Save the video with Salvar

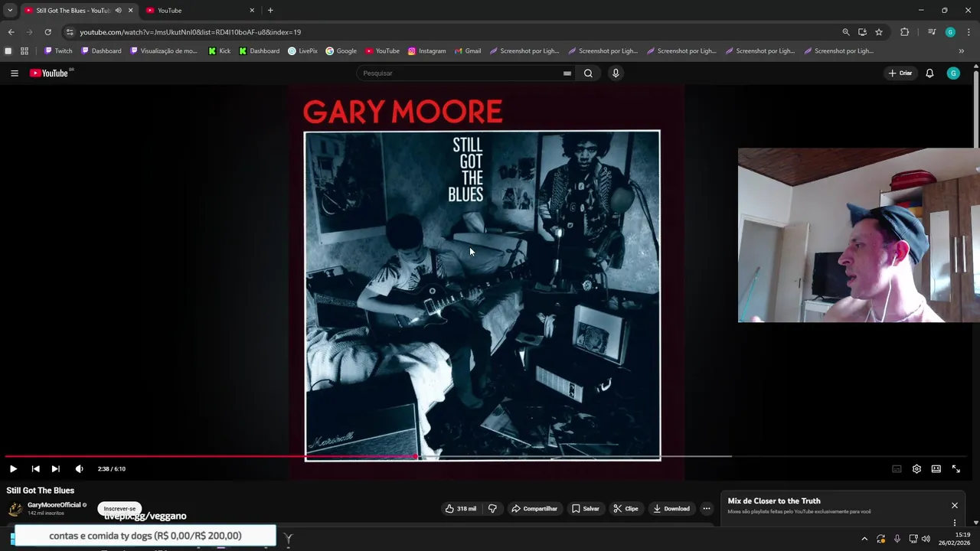586,509
